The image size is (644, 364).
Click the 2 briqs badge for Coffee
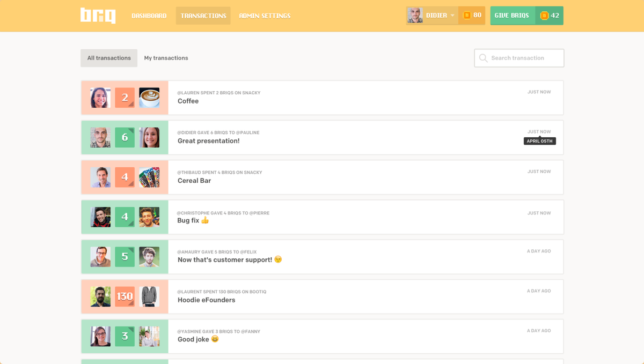125,98
